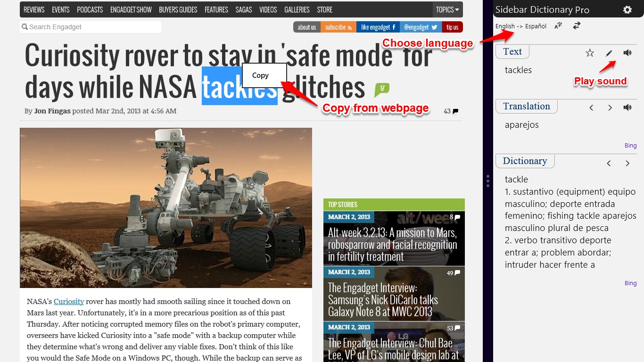Open the REVIEWS menu item
This screenshot has height=362, width=644.
point(33,9)
